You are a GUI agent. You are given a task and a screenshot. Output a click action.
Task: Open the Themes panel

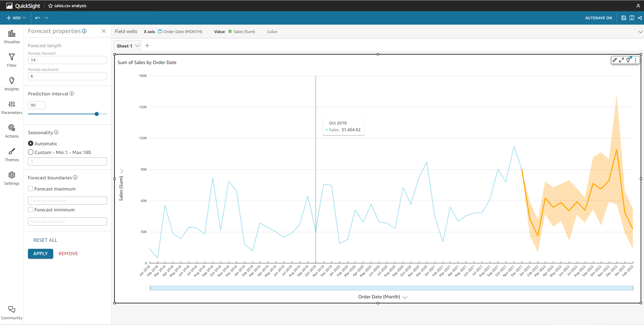[12, 155]
